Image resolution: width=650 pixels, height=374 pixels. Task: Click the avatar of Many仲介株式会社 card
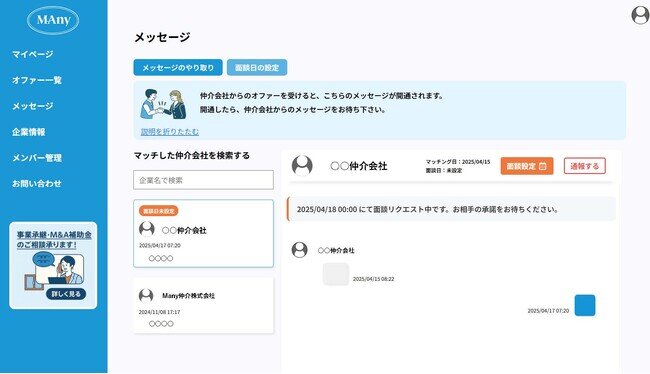[x=146, y=295]
